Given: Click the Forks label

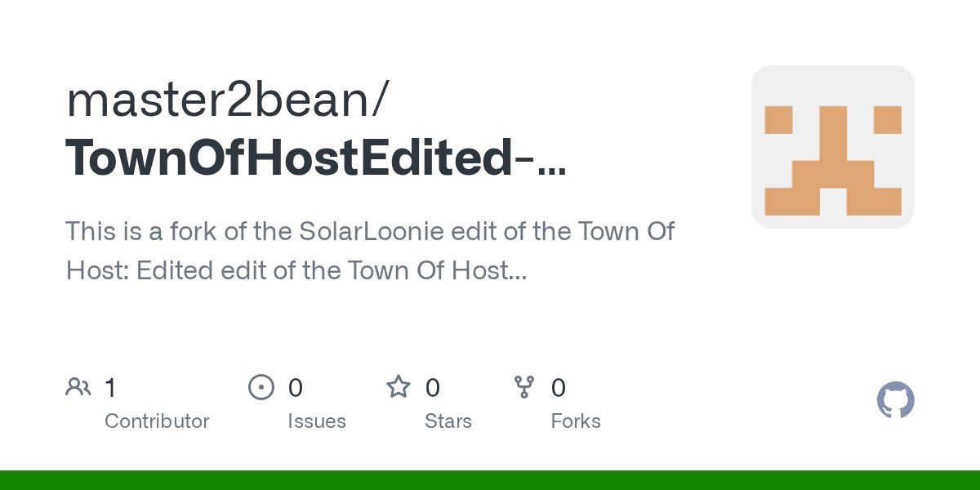Looking at the screenshot, I should (576, 421).
